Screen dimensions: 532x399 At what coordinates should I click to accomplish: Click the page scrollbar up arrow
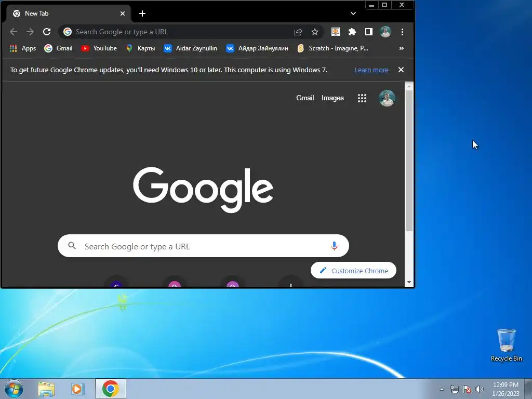click(409, 86)
